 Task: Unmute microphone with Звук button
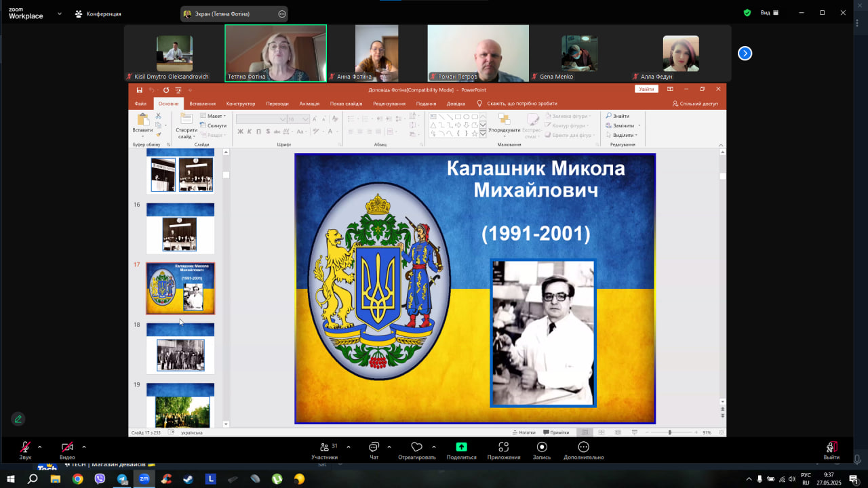(x=25, y=450)
